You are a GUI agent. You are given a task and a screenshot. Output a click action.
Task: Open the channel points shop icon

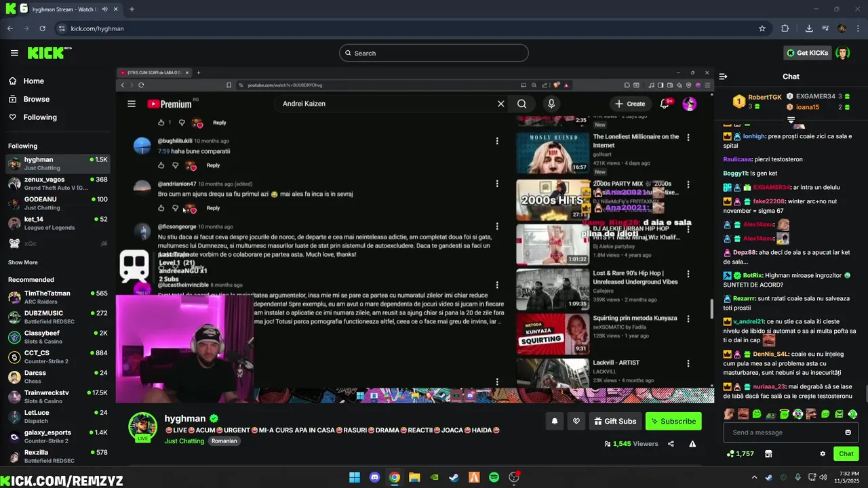click(x=768, y=453)
